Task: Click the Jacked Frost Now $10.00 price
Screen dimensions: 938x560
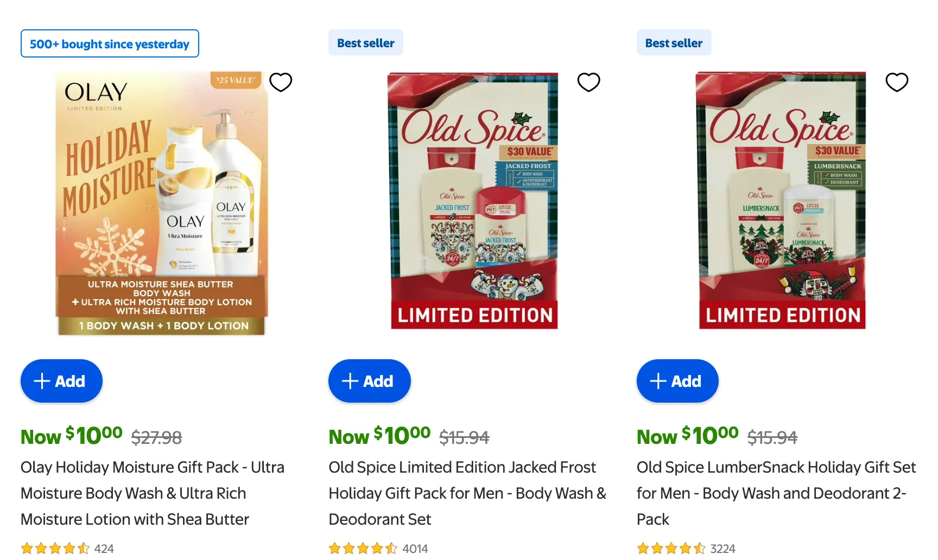Action: (x=379, y=436)
